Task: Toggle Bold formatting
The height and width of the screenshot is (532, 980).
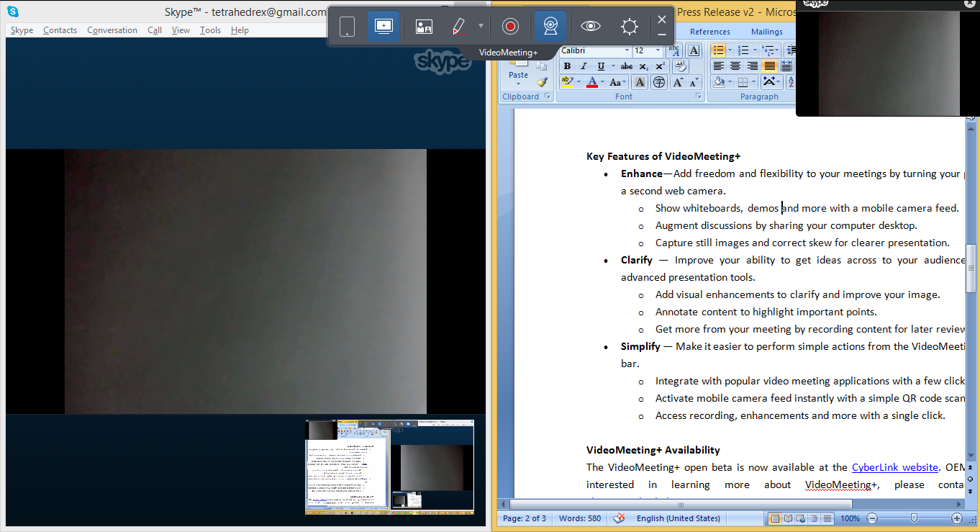Action: [x=567, y=66]
